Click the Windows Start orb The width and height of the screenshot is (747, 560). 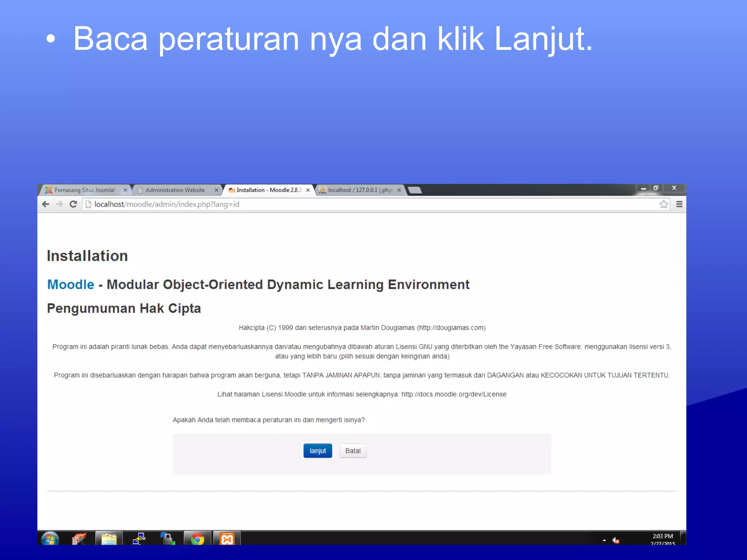[x=50, y=538]
